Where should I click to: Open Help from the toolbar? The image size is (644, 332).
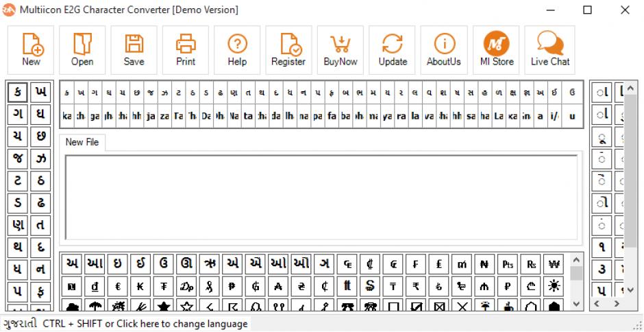click(237, 50)
